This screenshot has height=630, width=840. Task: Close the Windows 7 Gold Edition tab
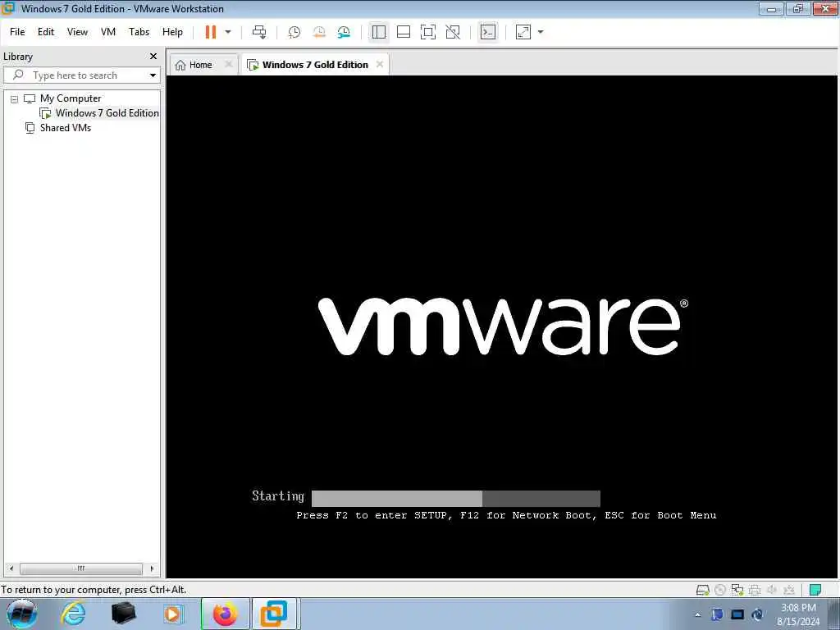[x=380, y=64]
